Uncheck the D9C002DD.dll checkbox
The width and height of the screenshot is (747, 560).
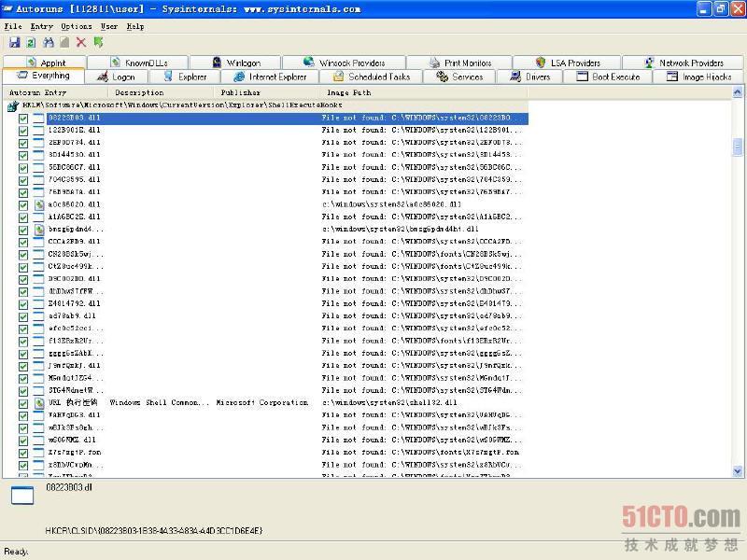click(x=22, y=279)
